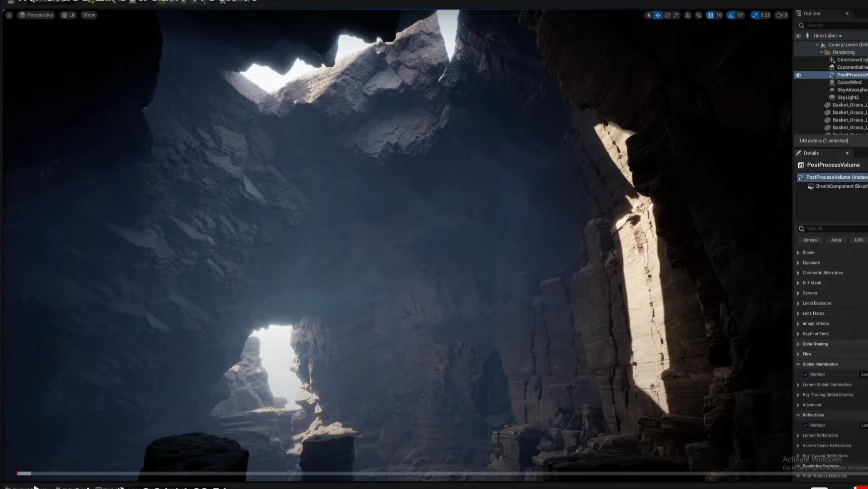868x489 pixels.
Task: Click the Show button in the viewport
Action: point(89,15)
